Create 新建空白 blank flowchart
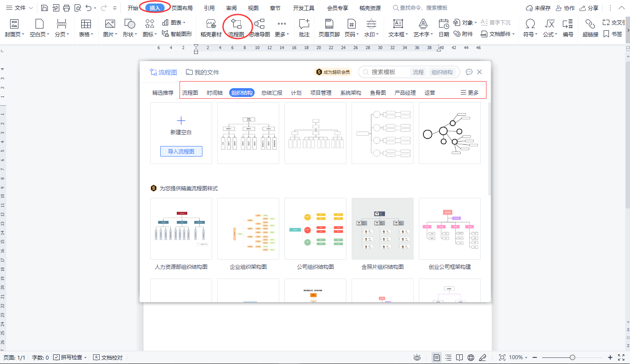This screenshot has width=630, height=364. [181, 125]
